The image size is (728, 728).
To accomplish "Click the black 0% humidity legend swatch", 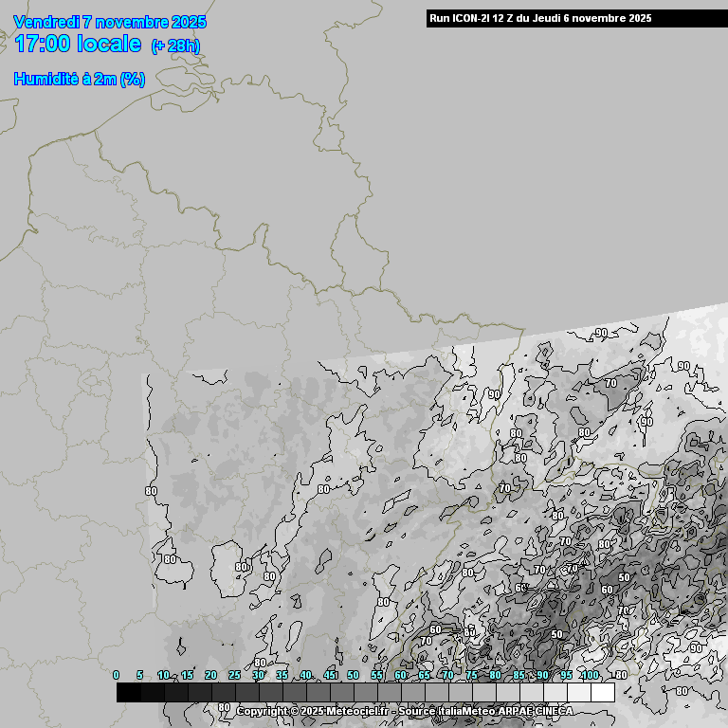I will (128, 693).
